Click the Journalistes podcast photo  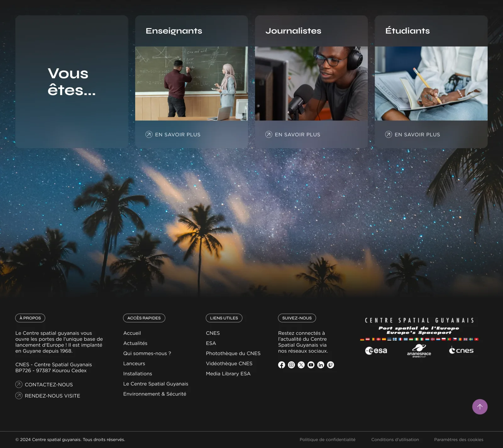tap(311, 83)
